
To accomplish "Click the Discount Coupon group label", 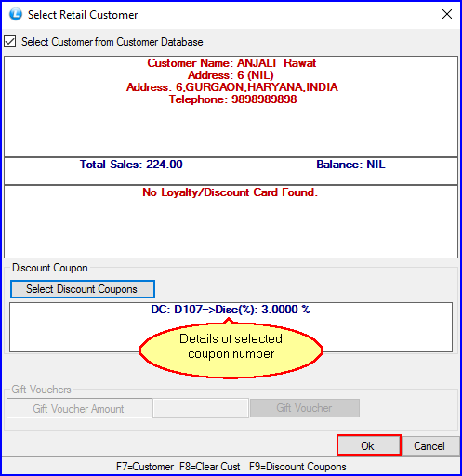I will point(50,268).
